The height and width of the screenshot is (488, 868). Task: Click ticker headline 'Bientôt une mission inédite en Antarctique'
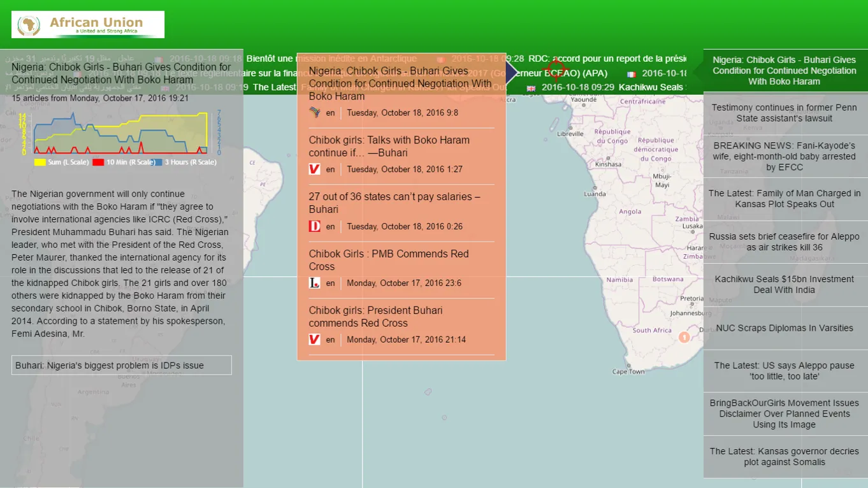tap(331, 59)
